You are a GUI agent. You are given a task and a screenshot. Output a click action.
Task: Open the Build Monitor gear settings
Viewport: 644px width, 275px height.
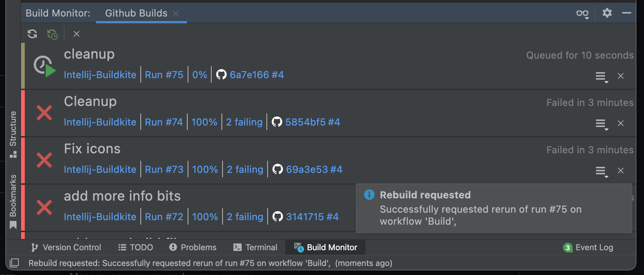[x=607, y=13]
